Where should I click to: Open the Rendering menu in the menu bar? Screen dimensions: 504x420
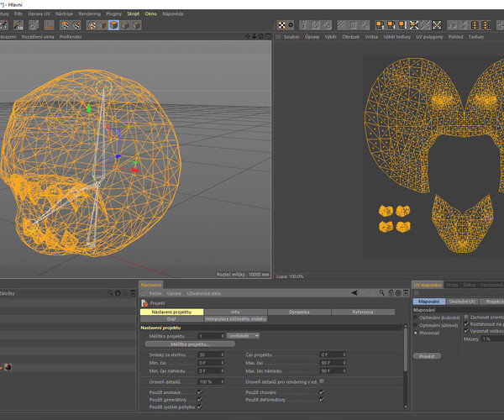(x=88, y=14)
